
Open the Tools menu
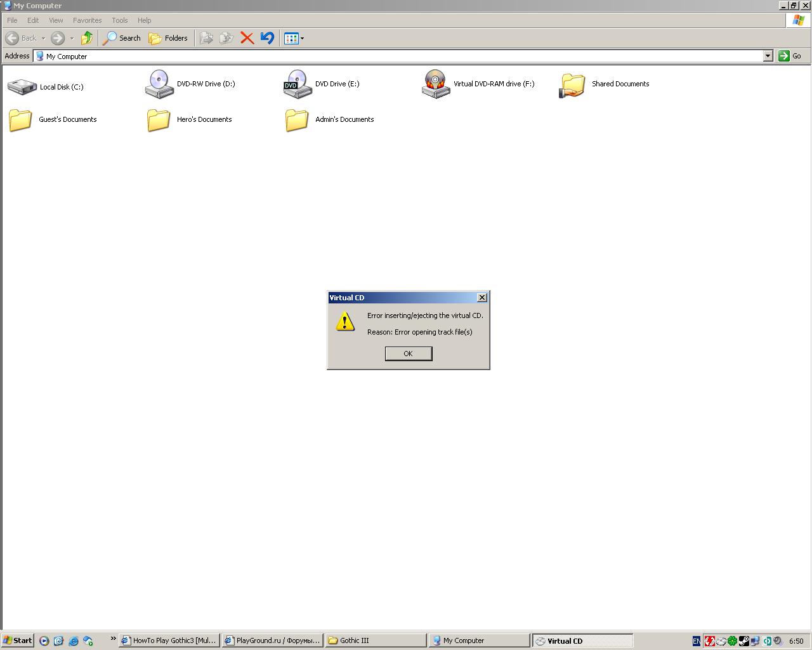pyautogui.click(x=119, y=20)
